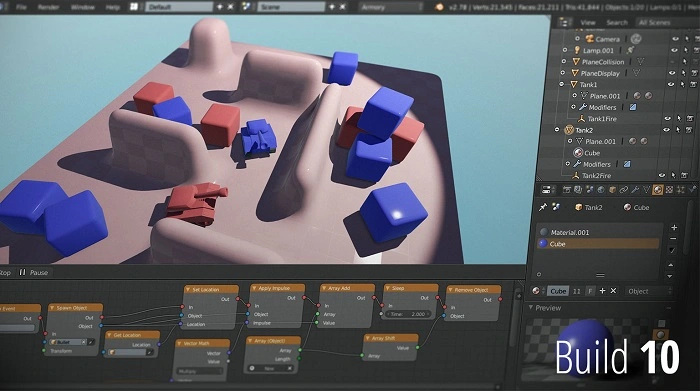Open the Modifiers properties tab
The width and height of the screenshot is (700, 391).
635,190
